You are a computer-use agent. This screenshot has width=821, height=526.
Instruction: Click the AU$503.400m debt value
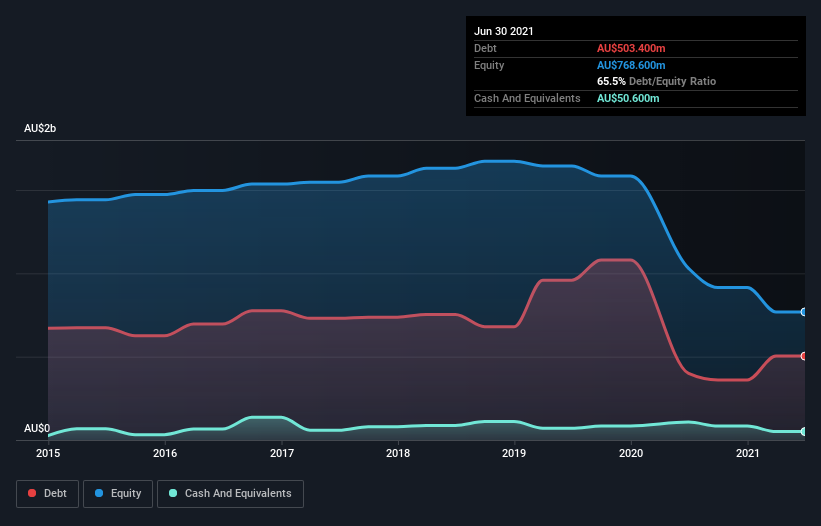pyautogui.click(x=631, y=48)
